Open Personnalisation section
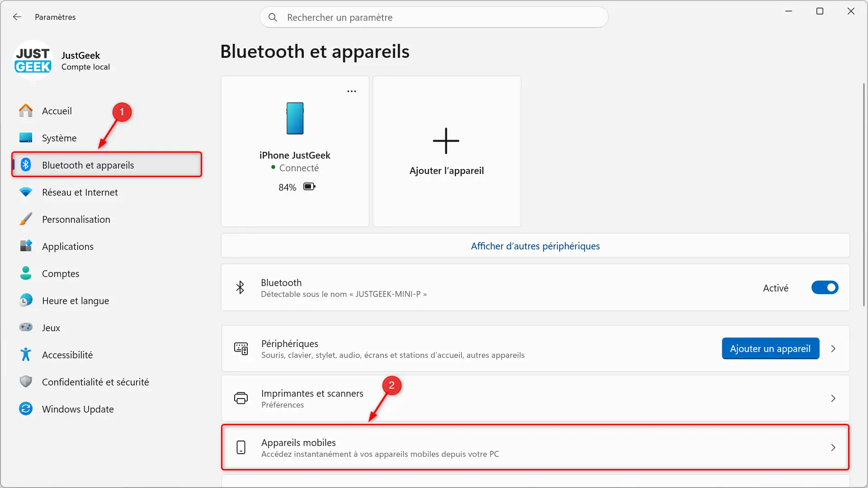 [107, 220]
